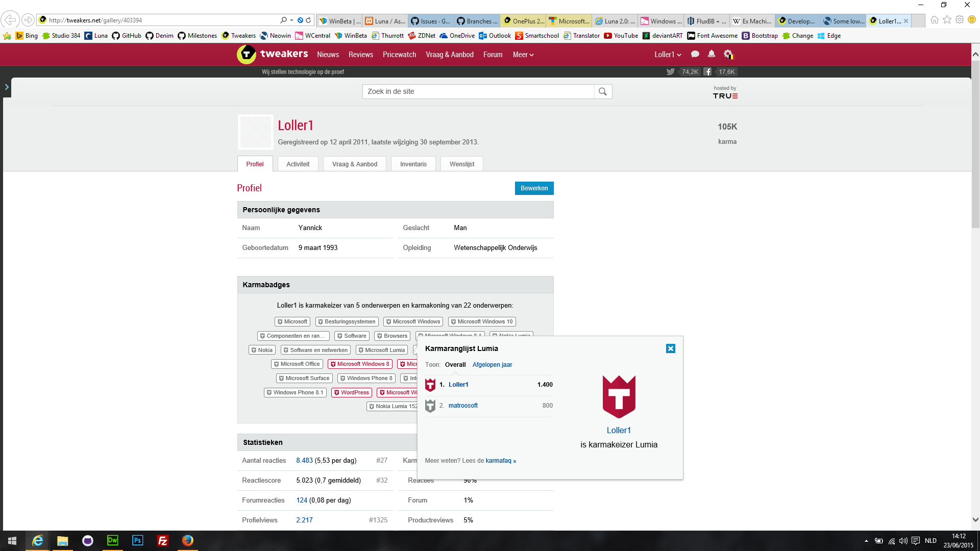Switch to the OnePlus 2 browser tab
The height and width of the screenshot is (551, 980).
click(x=523, y=21)
